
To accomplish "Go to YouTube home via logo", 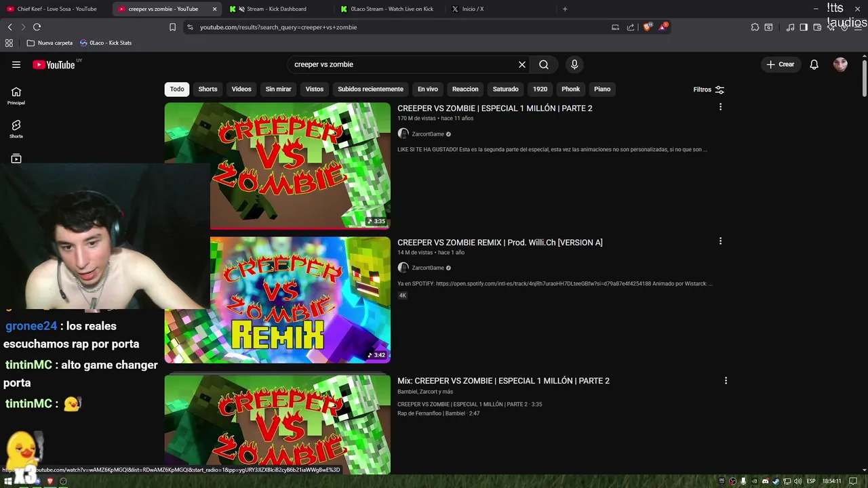I will [54, 64].
